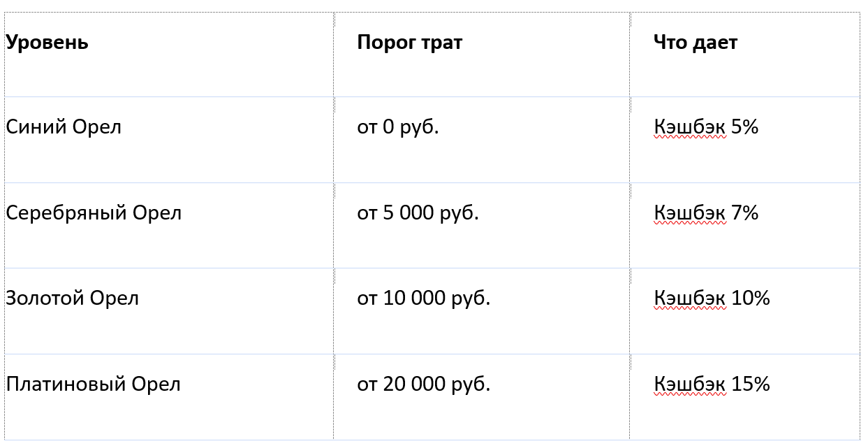This screenshot has width=868, height=446.
Task: Click the word "Серебряный" in the table
Action: (57, 213)
